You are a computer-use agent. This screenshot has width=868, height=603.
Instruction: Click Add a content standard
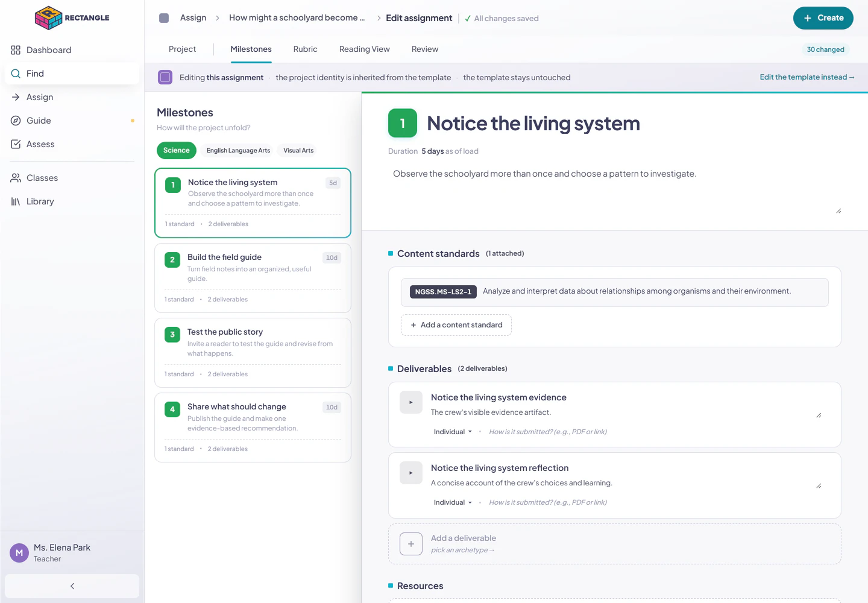456,325
